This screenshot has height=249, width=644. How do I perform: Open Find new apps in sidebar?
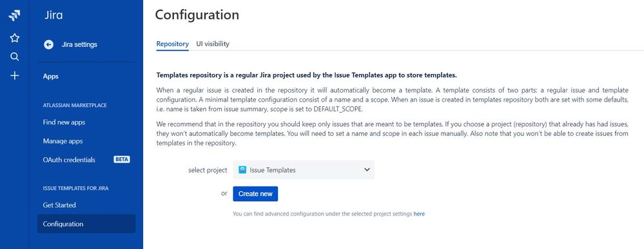click(64, 122)
